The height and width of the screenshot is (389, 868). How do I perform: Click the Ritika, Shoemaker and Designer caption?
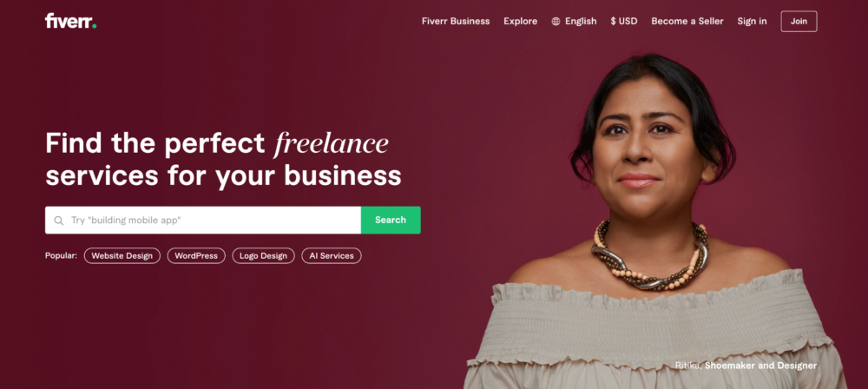(x=746, y=366)
